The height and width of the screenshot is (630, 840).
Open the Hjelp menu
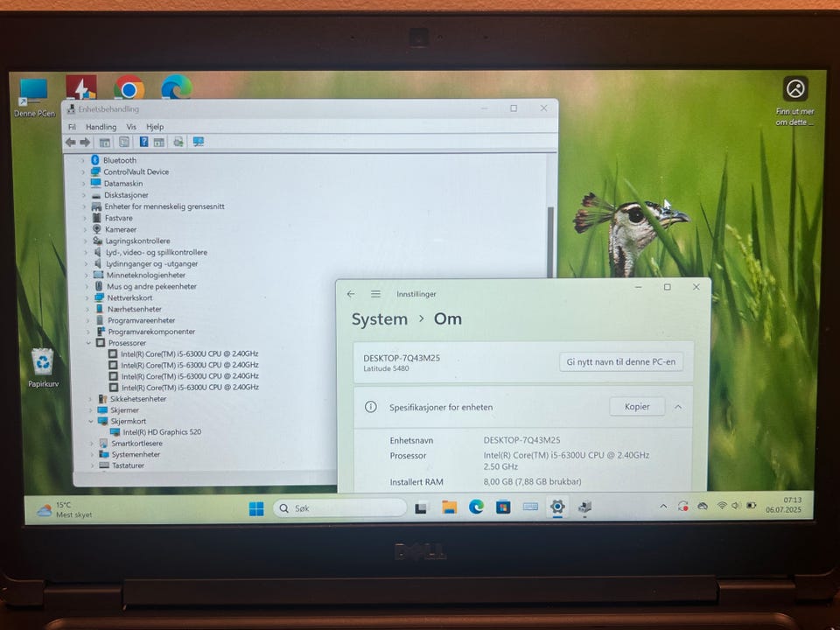(155, 127)
